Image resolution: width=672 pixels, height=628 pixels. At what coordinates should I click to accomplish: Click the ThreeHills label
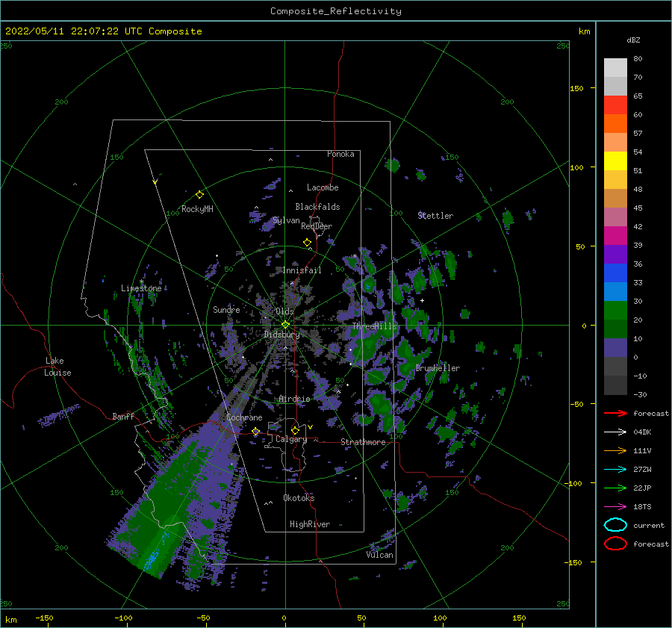(375, 326)
